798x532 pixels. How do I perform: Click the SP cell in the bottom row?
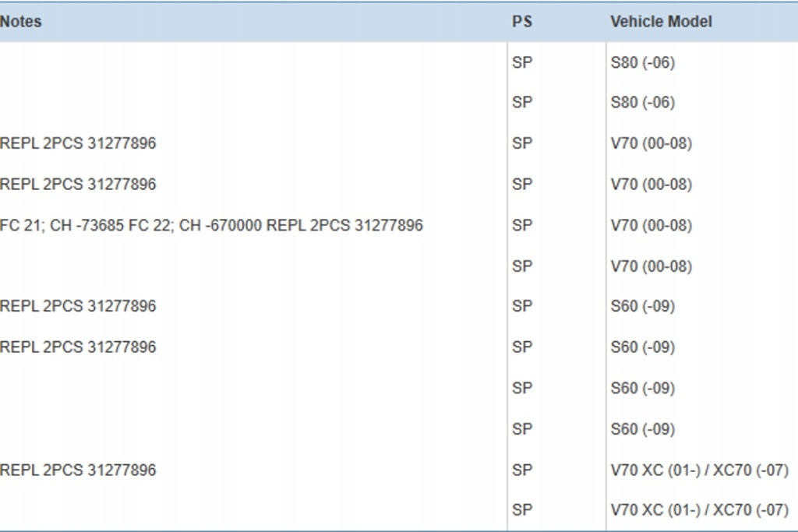[x=520, y=511]
